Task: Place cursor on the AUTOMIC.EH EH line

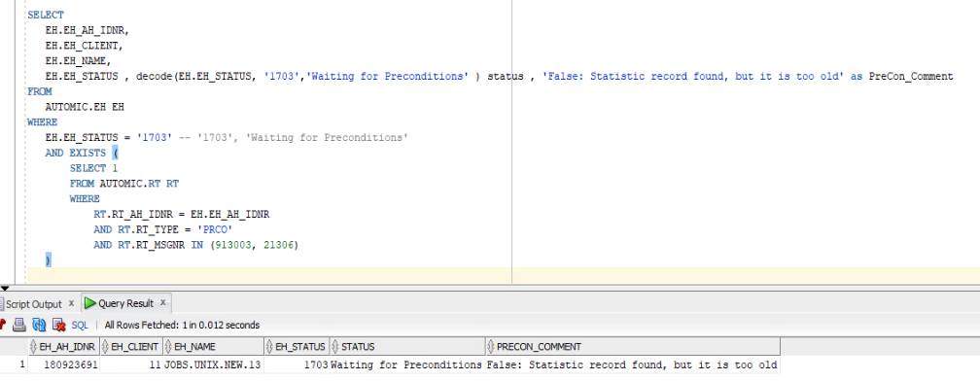Action: coord(85,107)
